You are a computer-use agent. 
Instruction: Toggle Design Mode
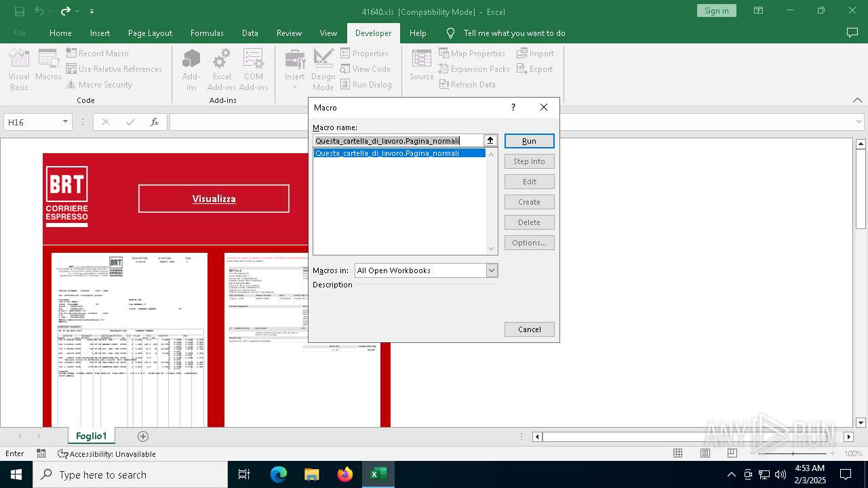[x=323, y=70]
